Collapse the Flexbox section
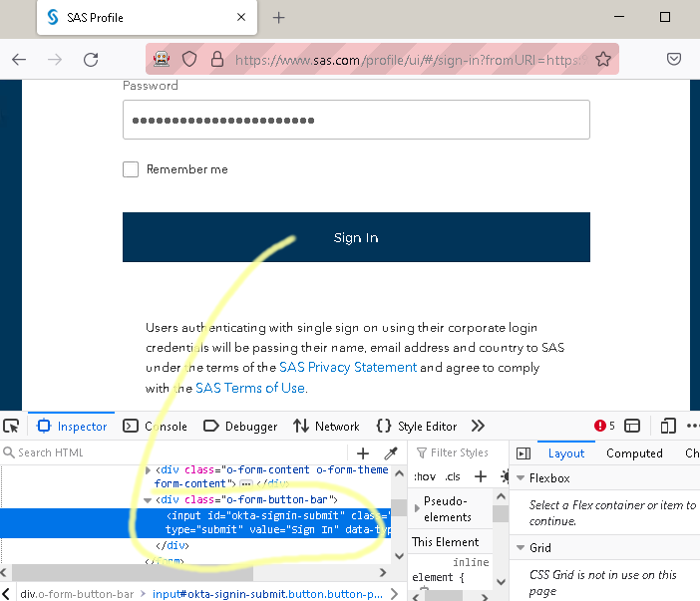This screenshot has width=700, height=601. click(x=521, y=477)
